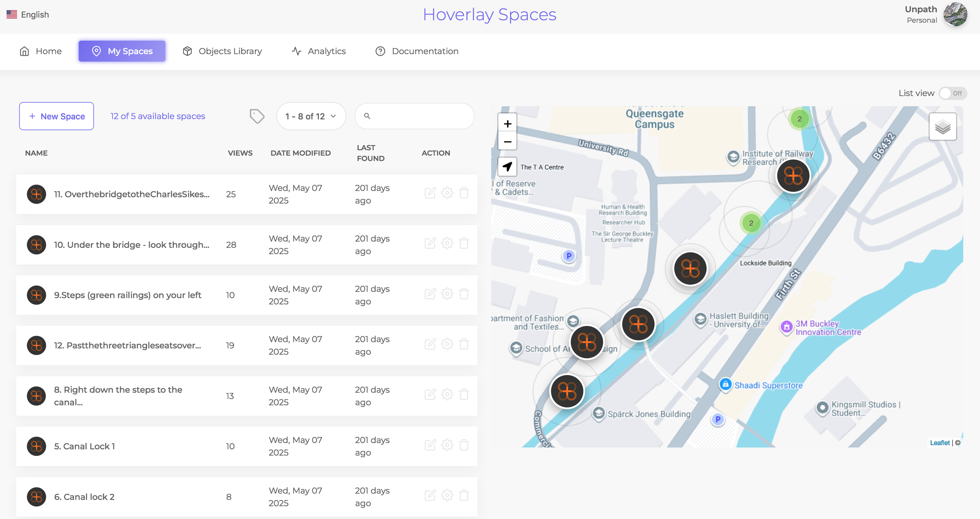Open the map layers control
980x519 pixels.
point(942,127)
